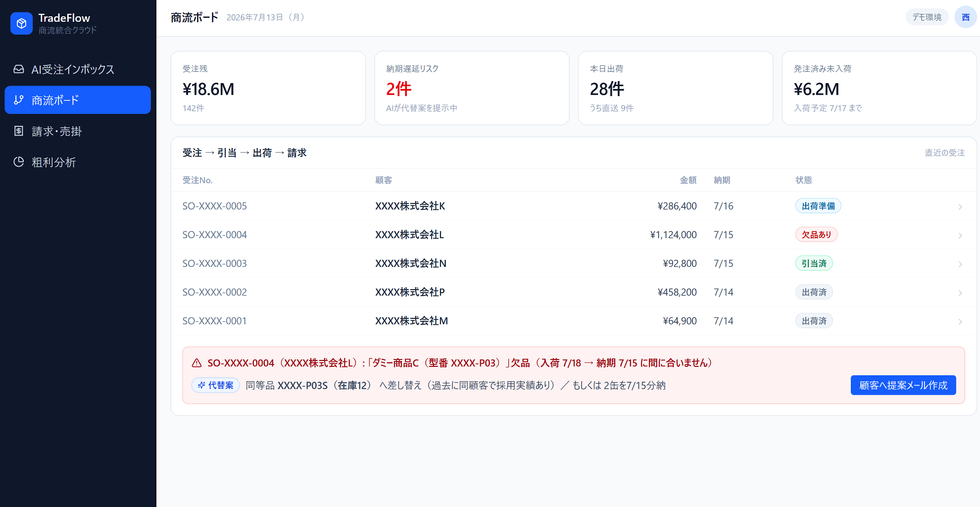Open user avatar 西
This screenshot has height=507, width=980.
click(965, 17)
